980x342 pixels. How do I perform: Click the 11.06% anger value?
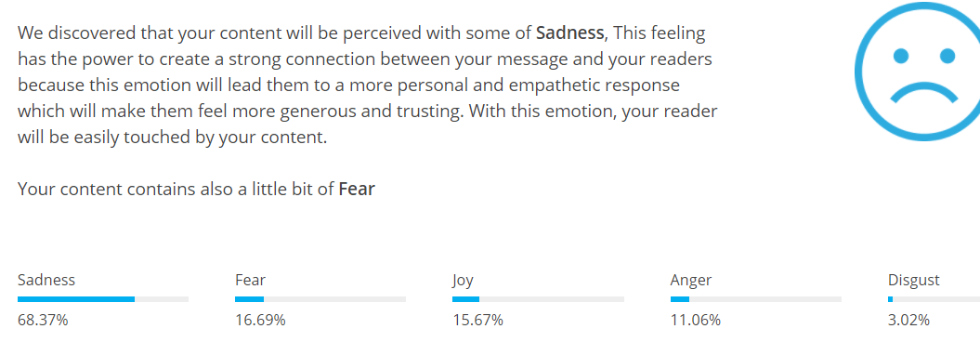coord(695,321)
